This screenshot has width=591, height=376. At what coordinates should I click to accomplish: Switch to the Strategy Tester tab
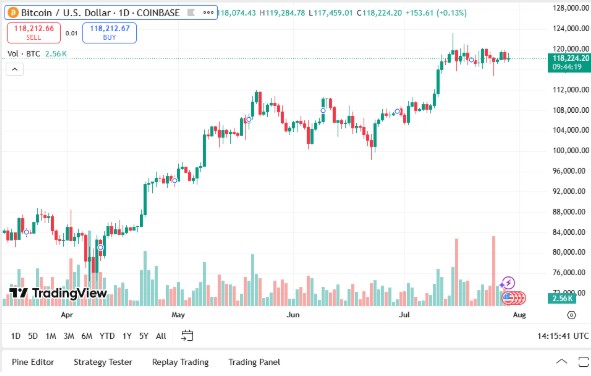(103, 362)
